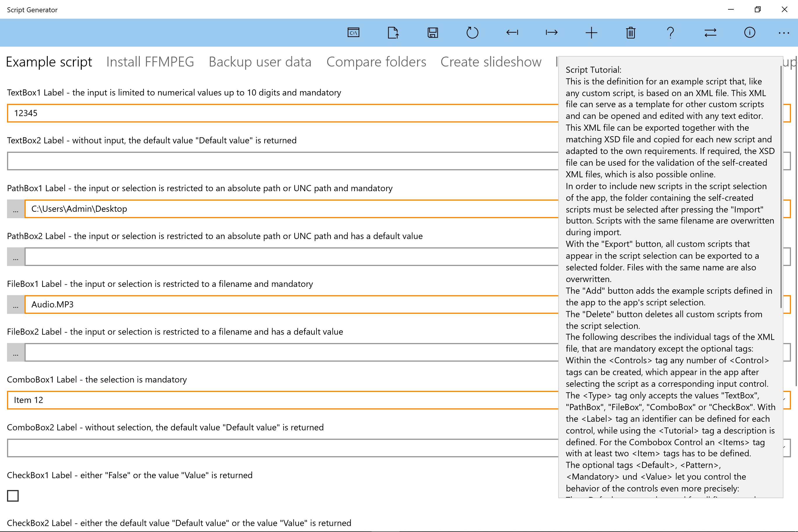Click browse button next to PathBox1 field
This screenshot has height=532, width=798.
point(16,209)
